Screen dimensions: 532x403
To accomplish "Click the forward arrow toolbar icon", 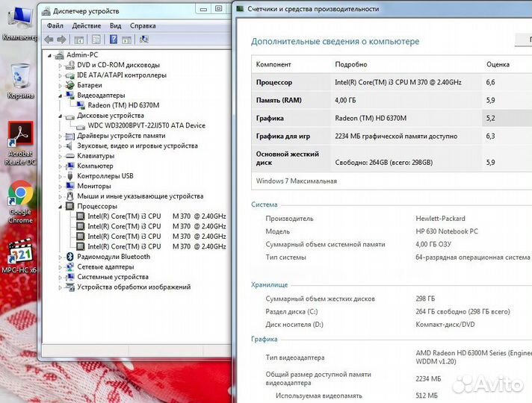I will (x=61, y=40).
